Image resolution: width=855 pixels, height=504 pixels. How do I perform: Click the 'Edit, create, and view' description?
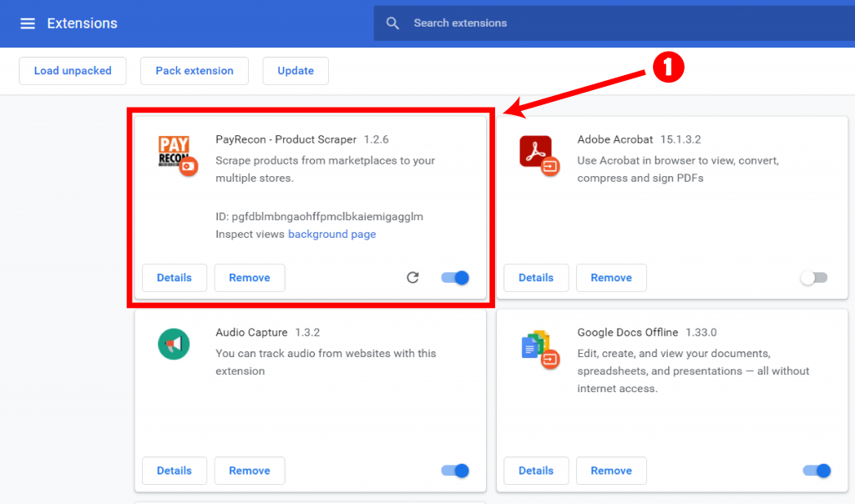coord(694,371)
